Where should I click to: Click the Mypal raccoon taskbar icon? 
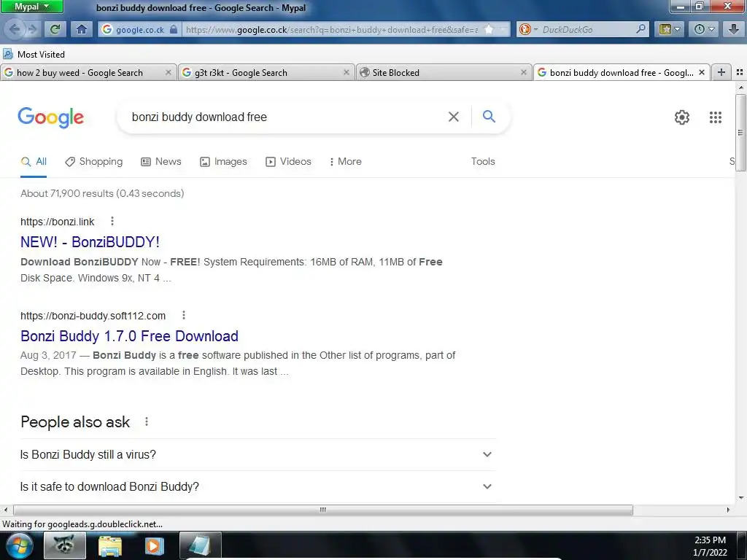65,545
